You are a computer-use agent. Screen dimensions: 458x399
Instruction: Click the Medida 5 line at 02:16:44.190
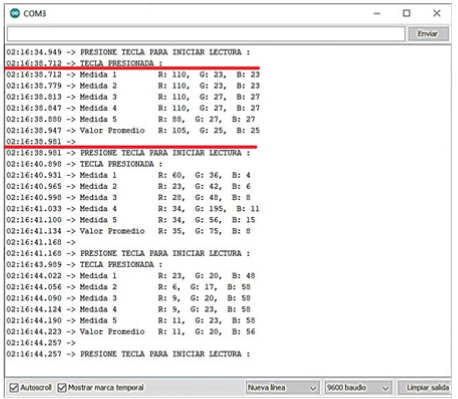click(131, 321)
